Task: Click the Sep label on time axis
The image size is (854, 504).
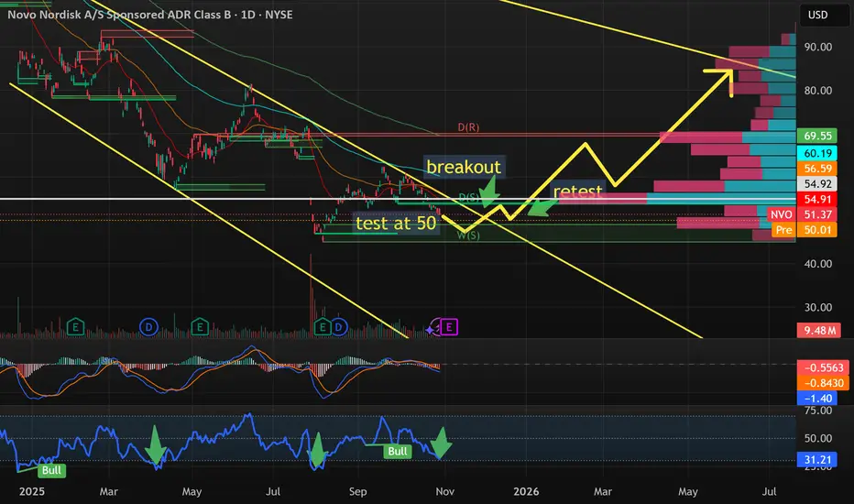Action: point(358,491)
